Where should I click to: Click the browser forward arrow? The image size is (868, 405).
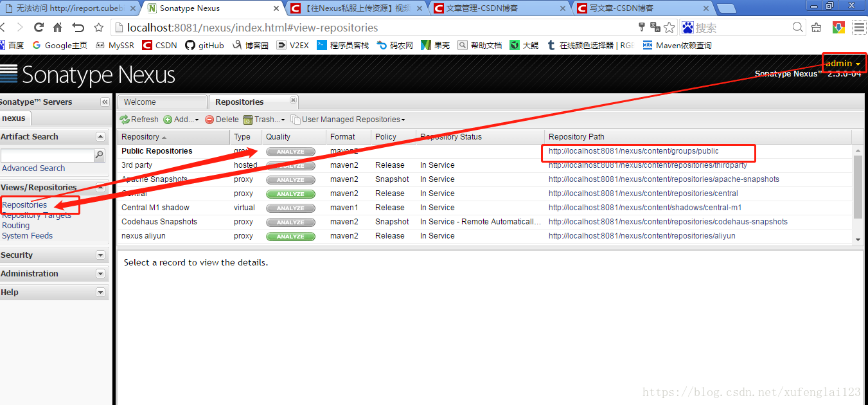coord(19,28)
